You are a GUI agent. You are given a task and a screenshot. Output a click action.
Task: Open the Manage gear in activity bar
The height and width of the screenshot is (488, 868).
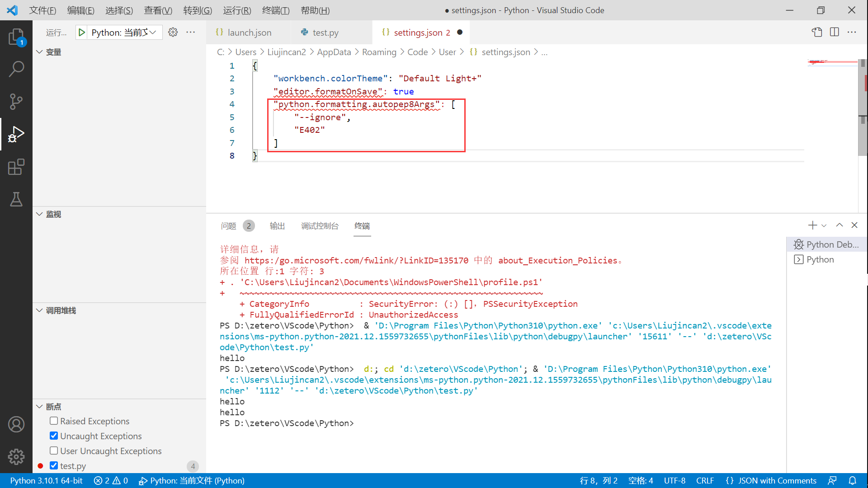pyautogui.click(x=16, y=457)
